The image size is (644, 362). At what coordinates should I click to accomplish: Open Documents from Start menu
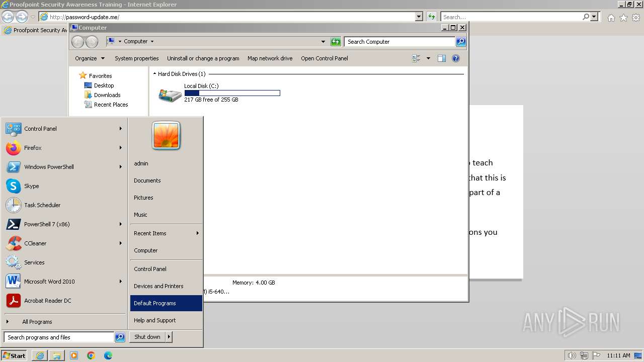[166, 180]
